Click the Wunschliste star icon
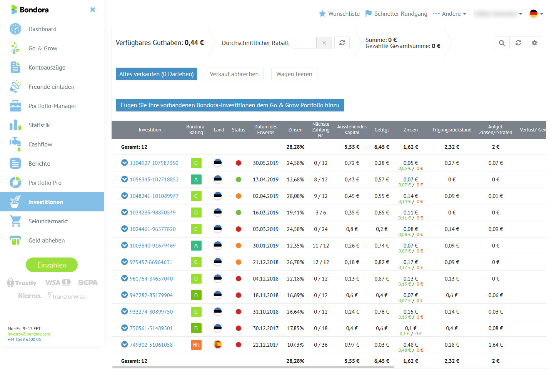The image size is (554, 392). 322,14
